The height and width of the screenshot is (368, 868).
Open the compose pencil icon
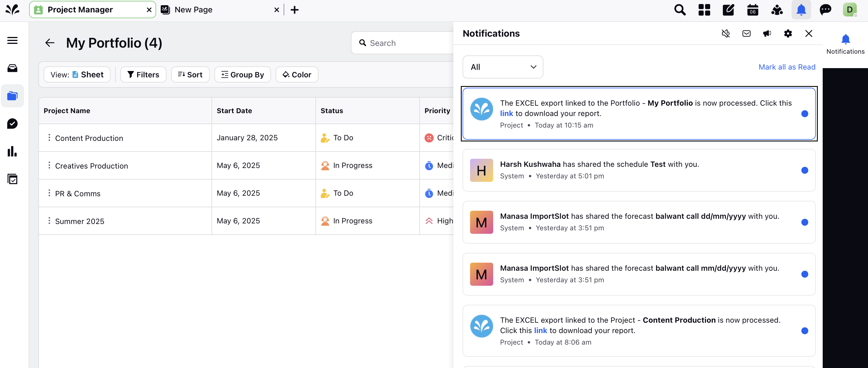pyautogui.click(x=729, y=10)
